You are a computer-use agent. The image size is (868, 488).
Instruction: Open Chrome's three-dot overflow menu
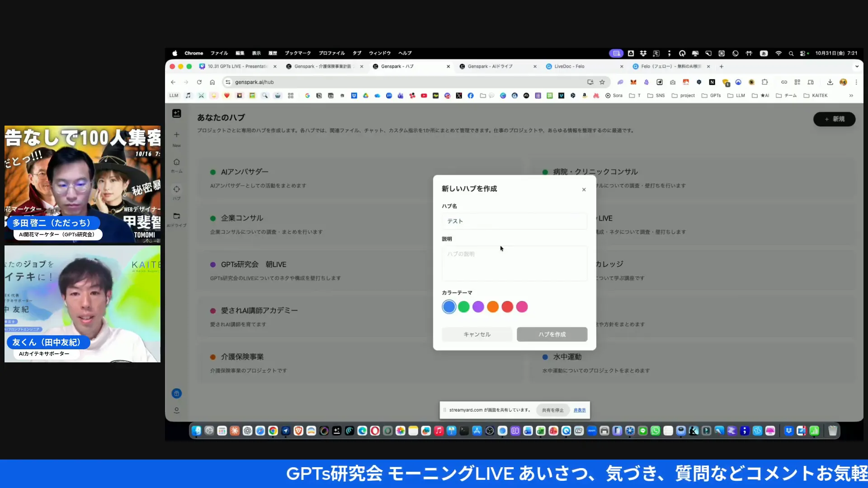(x=857, y=82)
